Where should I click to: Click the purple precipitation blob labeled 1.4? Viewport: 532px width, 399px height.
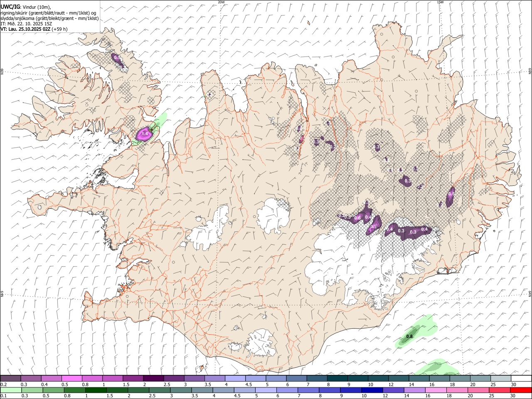point(144,134)
